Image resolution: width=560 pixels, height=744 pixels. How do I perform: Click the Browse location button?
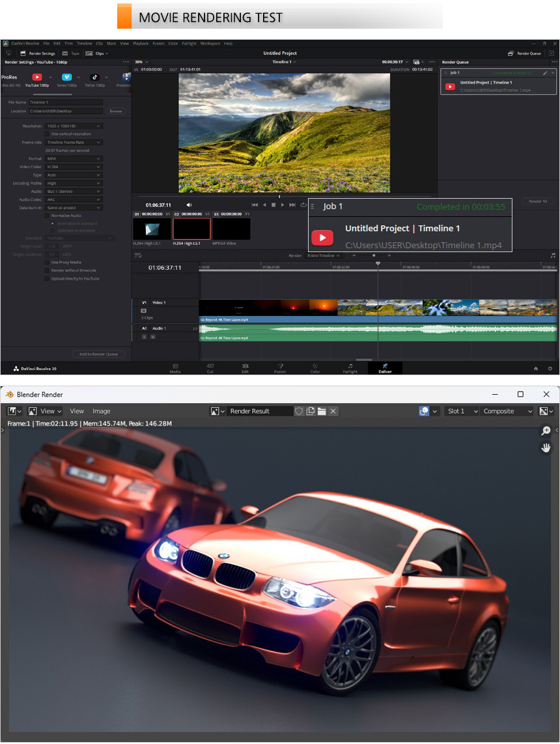(x=116, y=111)
